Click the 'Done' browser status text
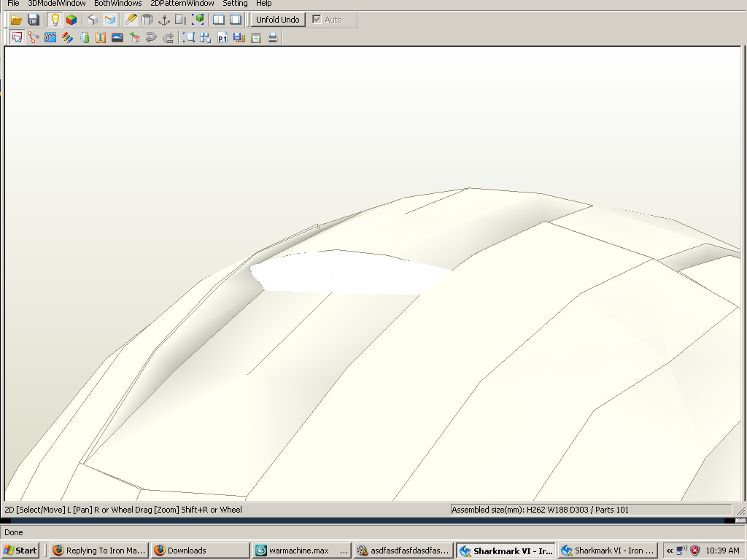Screen dimensions: 747x560 (x=14, y=532)
